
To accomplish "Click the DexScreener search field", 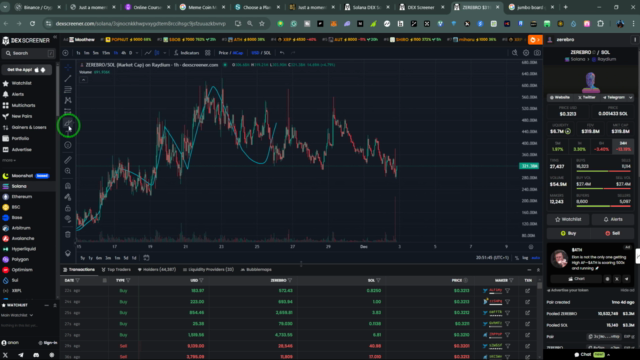I will pyautogui.click(x=29, y=53).
